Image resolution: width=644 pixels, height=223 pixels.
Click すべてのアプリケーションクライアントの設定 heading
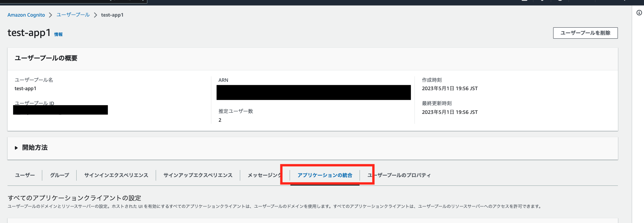(74, 198)
